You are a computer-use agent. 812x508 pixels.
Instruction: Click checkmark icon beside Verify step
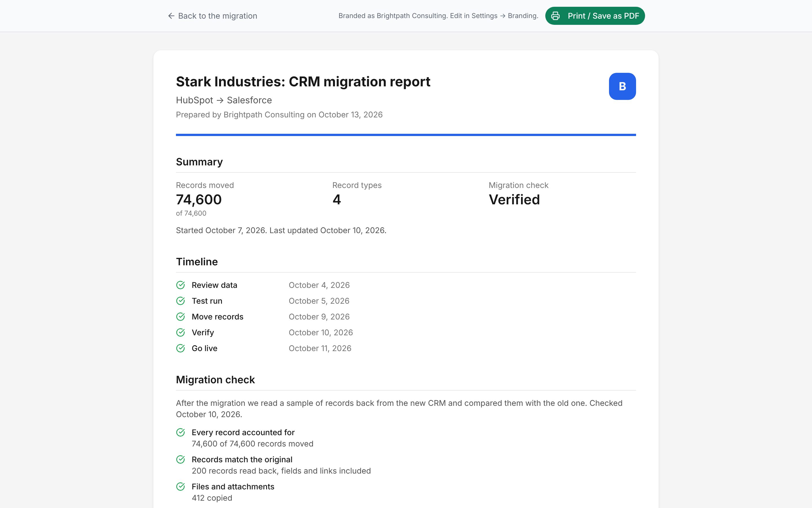click(180, 332)
